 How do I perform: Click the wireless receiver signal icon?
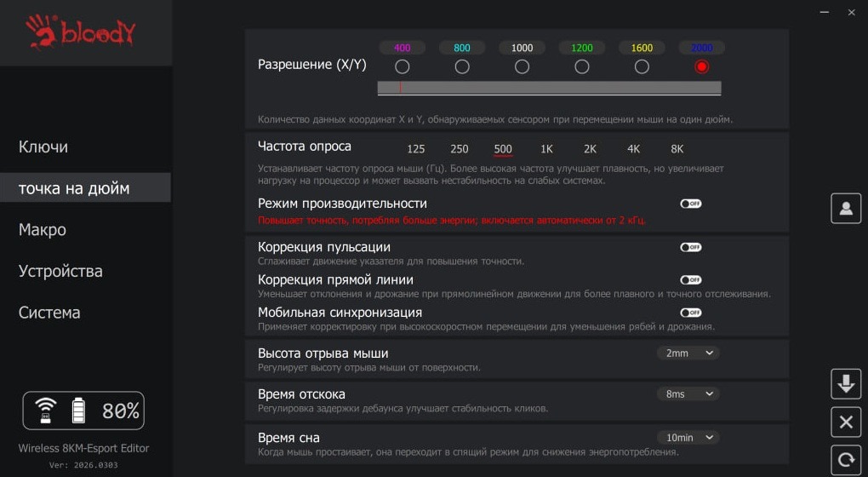pos(45,411)
